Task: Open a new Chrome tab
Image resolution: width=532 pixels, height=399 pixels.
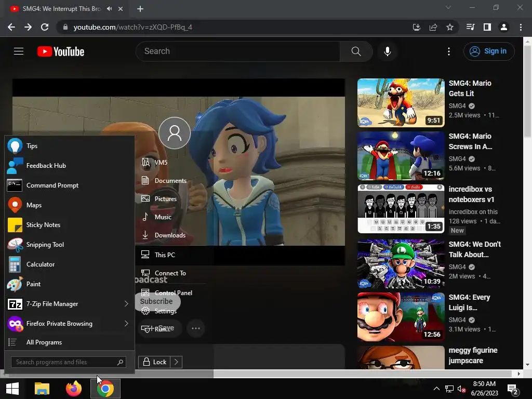Action: [140, 9]
